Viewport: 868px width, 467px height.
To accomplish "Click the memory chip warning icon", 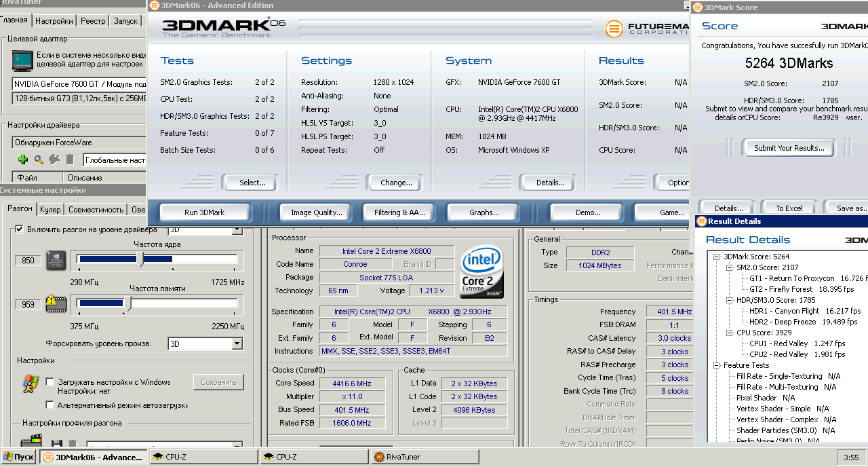I will 56,303.
